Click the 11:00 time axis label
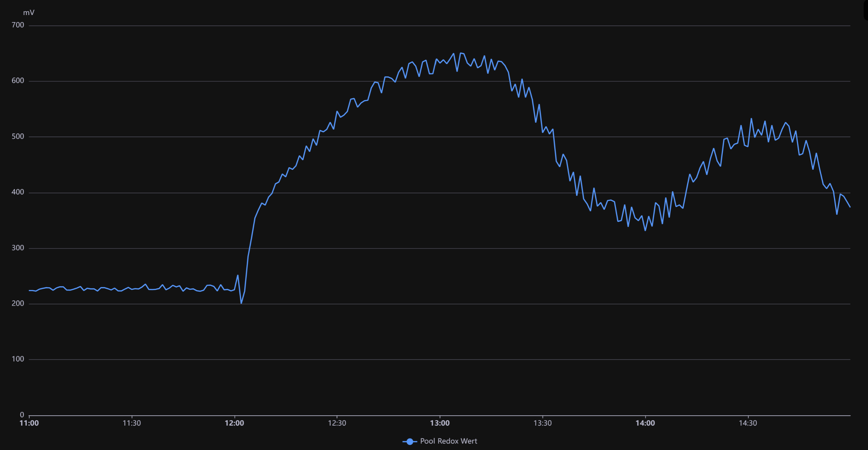Image resolution: width=868 pixels, height=450 pixels. [x=29, y=423]
